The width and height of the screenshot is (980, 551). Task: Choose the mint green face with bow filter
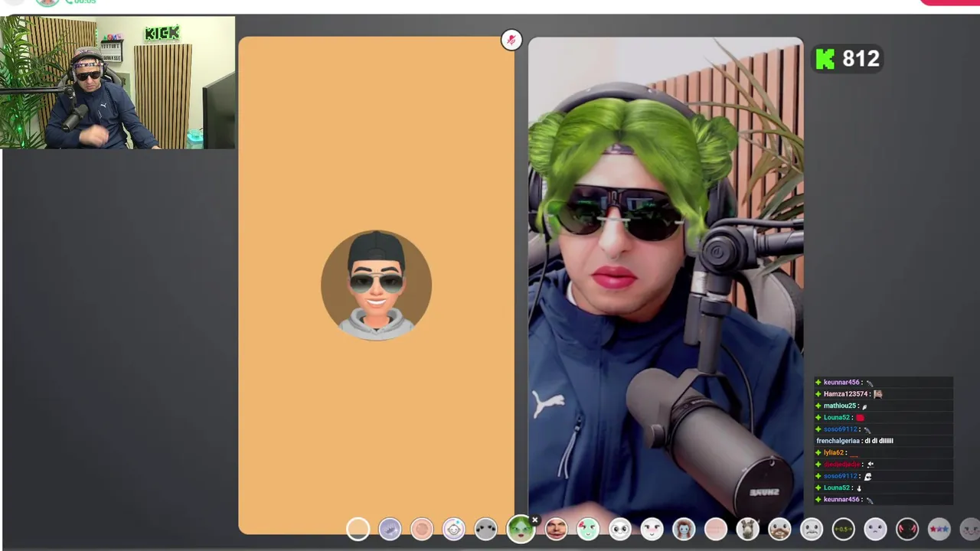(x=588, y=529)
